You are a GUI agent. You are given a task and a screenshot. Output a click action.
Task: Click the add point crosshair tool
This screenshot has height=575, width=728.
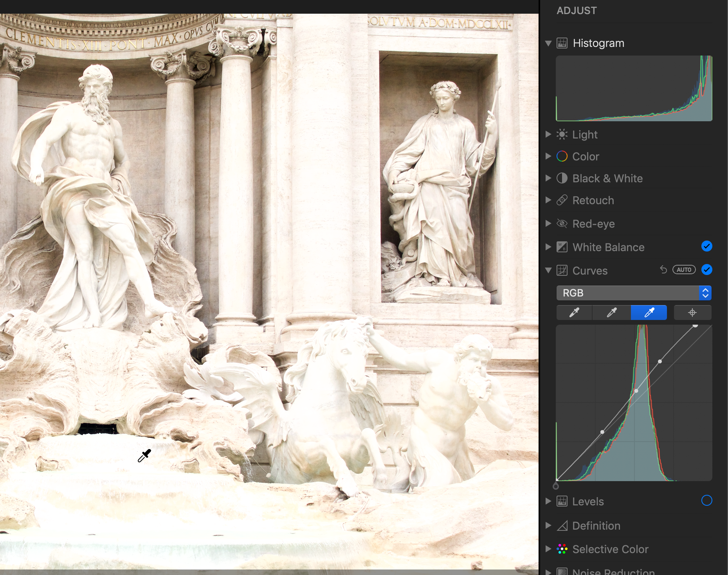tap(692, 313)
